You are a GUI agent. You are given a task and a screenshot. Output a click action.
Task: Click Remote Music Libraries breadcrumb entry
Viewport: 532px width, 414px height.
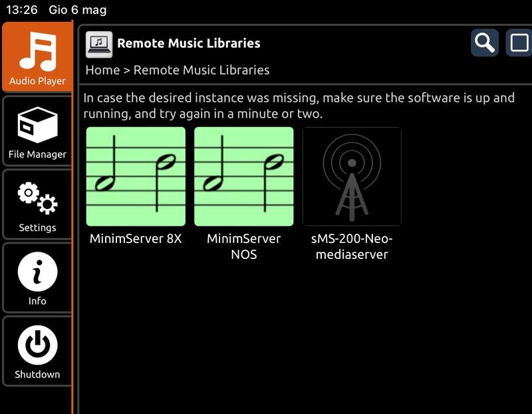pyautogui.click(x=201, y=70)
